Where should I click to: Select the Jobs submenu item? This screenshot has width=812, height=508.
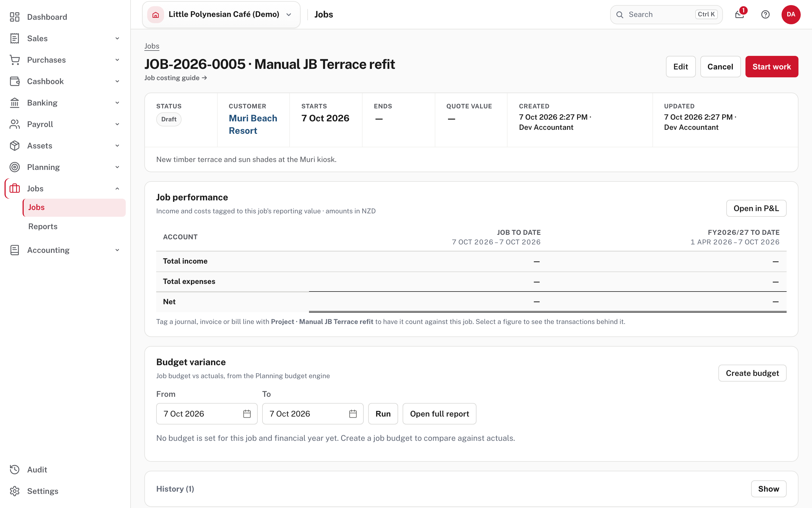[74, 207]
